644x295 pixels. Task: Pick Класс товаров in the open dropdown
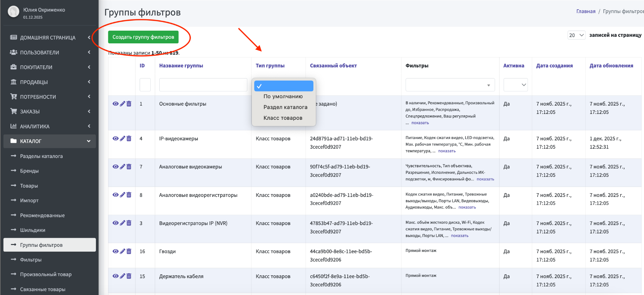pyautogui.click(x=283, y=118)
